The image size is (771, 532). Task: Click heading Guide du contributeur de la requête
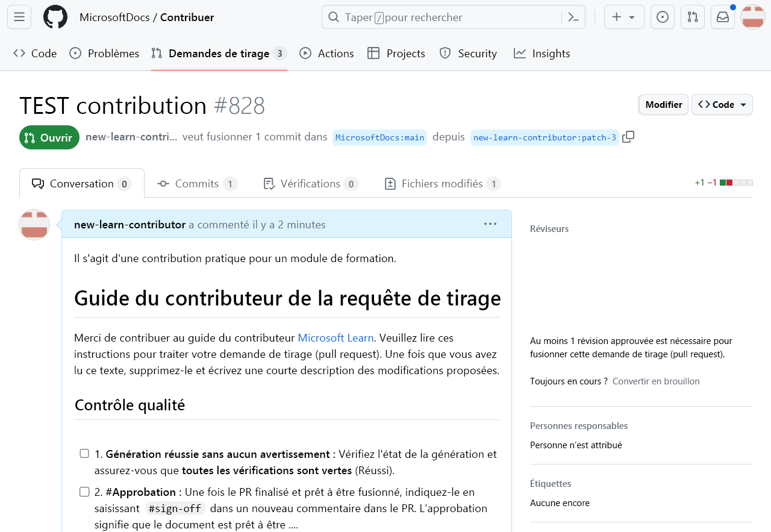point(287,298)
